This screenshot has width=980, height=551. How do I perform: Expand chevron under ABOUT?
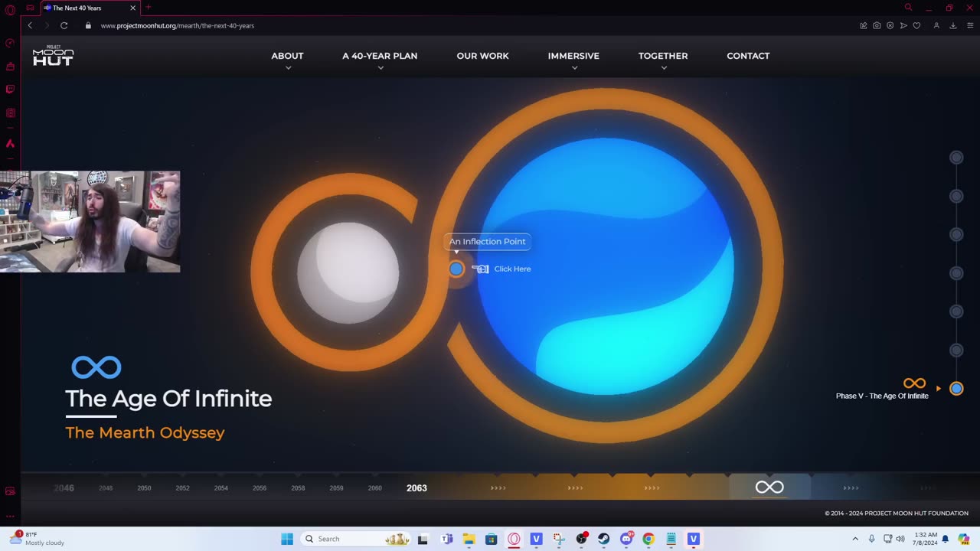289,68
